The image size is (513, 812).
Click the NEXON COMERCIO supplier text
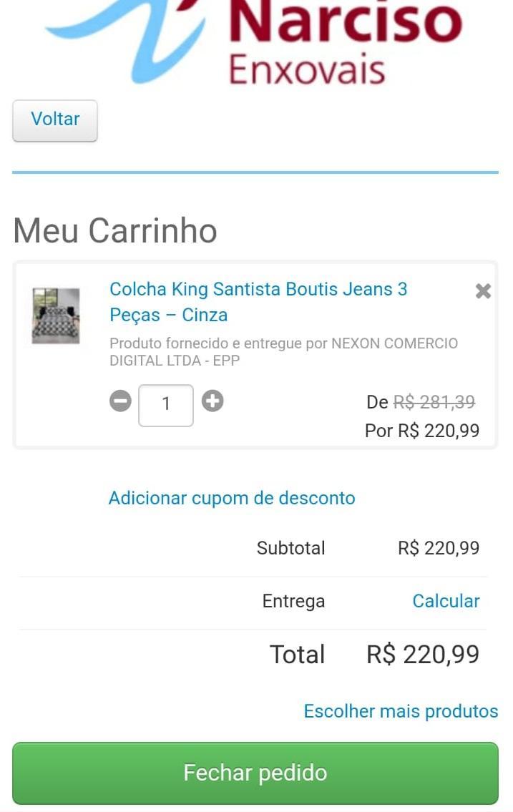(283, 352)
